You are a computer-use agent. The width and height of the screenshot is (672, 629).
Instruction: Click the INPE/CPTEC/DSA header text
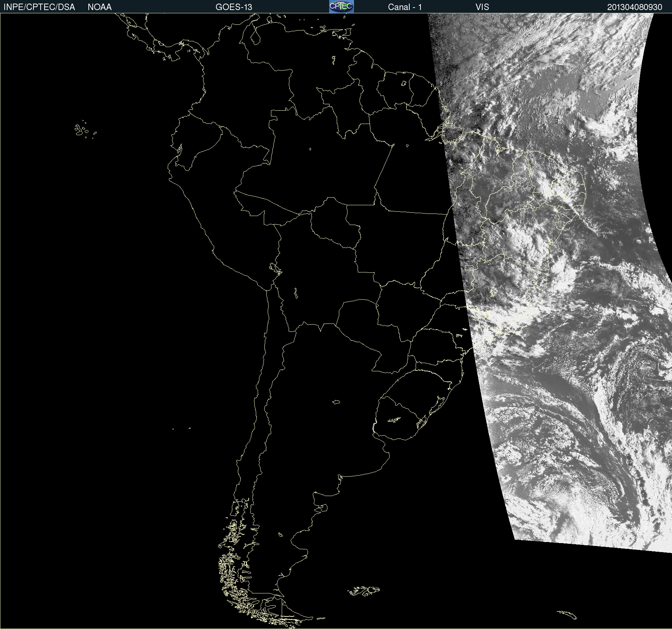coord(39,7)
